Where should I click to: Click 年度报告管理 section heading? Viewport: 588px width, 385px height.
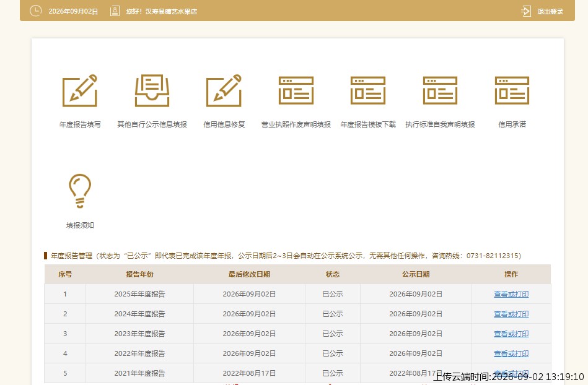(72, 256)
